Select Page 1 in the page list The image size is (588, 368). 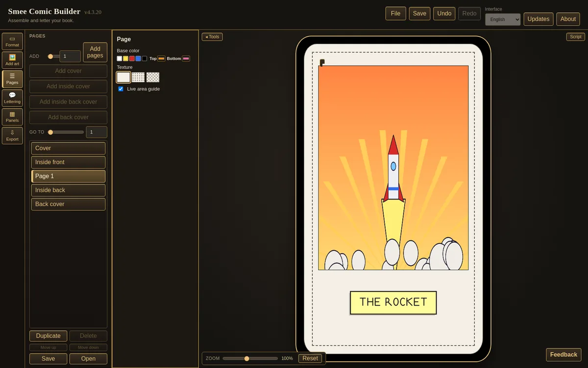coord(68,176)
